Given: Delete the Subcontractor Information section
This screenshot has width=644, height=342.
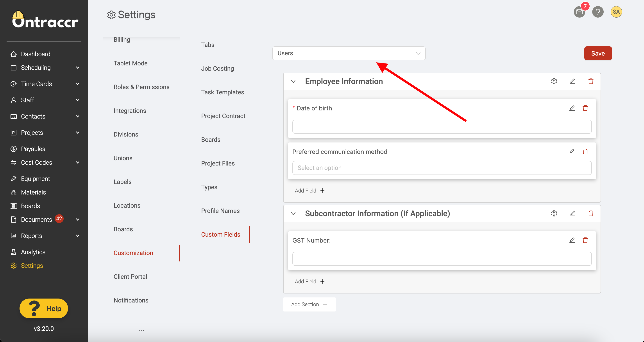Looking at the screenshot, I should pyautogui.click(x=591, y=213).
